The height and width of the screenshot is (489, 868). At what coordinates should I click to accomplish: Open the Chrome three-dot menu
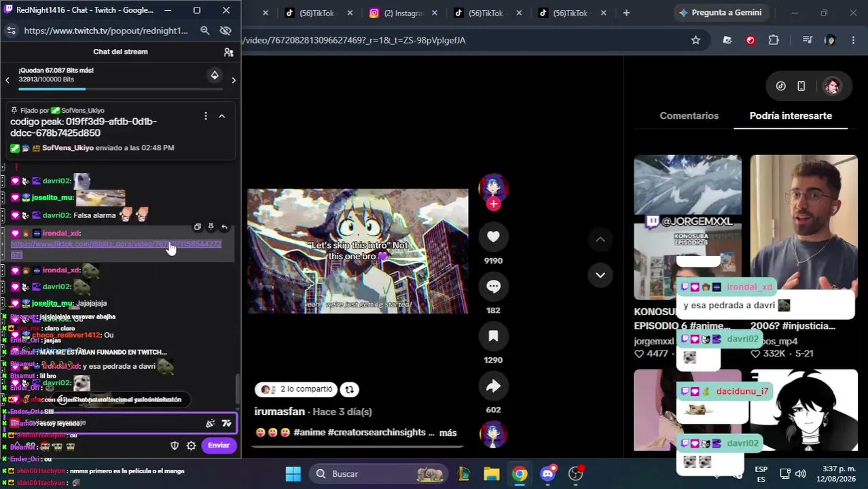[x=854, y=40]
